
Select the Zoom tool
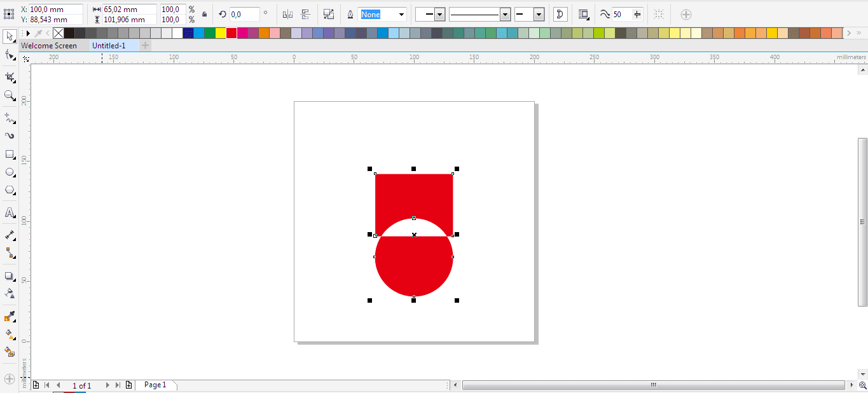point(9,95)
